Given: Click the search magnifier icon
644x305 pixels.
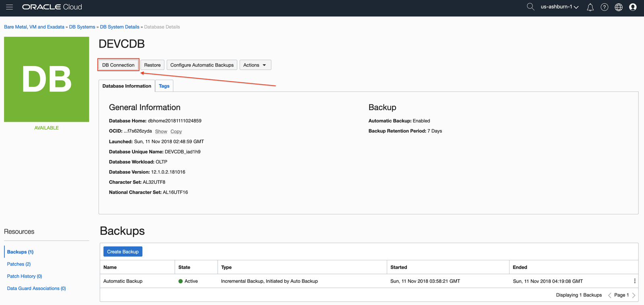Looking at the screenshot, I should tap(530, 7).
